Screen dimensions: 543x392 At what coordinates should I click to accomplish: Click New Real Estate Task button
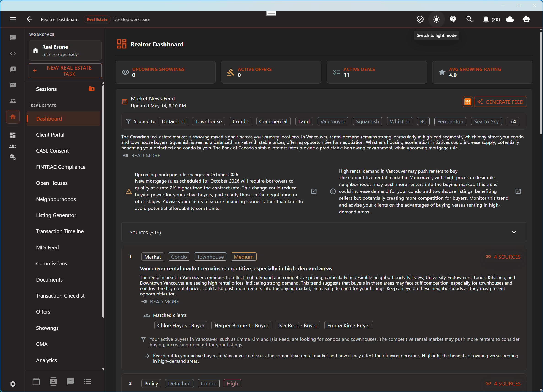tap(65, 71)
